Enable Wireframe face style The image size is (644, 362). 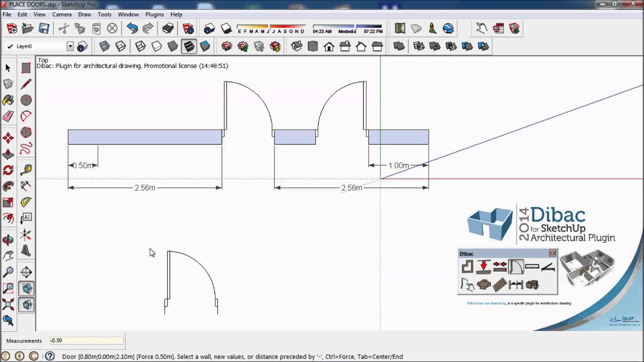click(x=140, y=46)
